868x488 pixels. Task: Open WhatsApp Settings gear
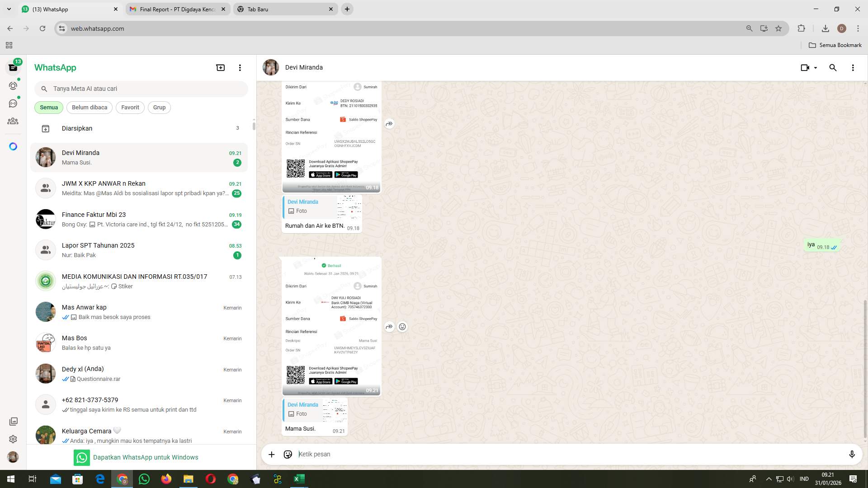[x=13, y=439]
